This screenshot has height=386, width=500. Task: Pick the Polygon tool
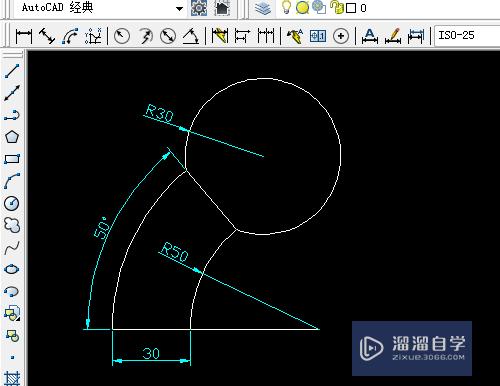point(12,137)
